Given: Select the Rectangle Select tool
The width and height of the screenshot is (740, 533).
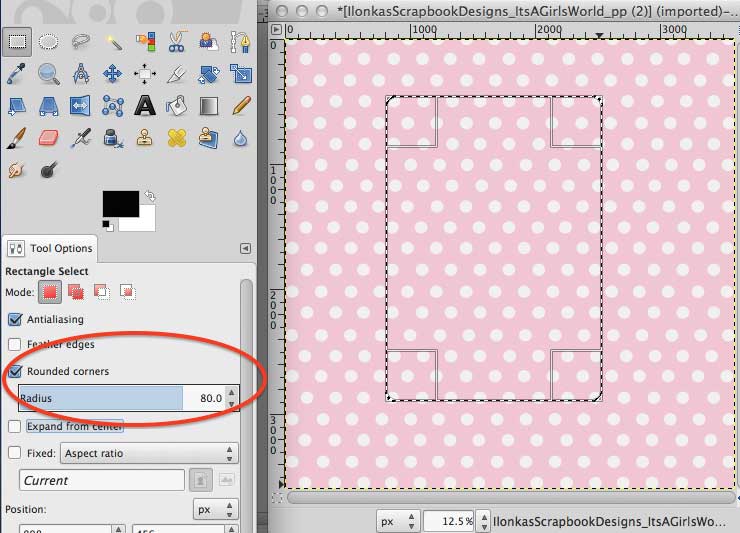Looking at the screenshot, I should 17,42.
